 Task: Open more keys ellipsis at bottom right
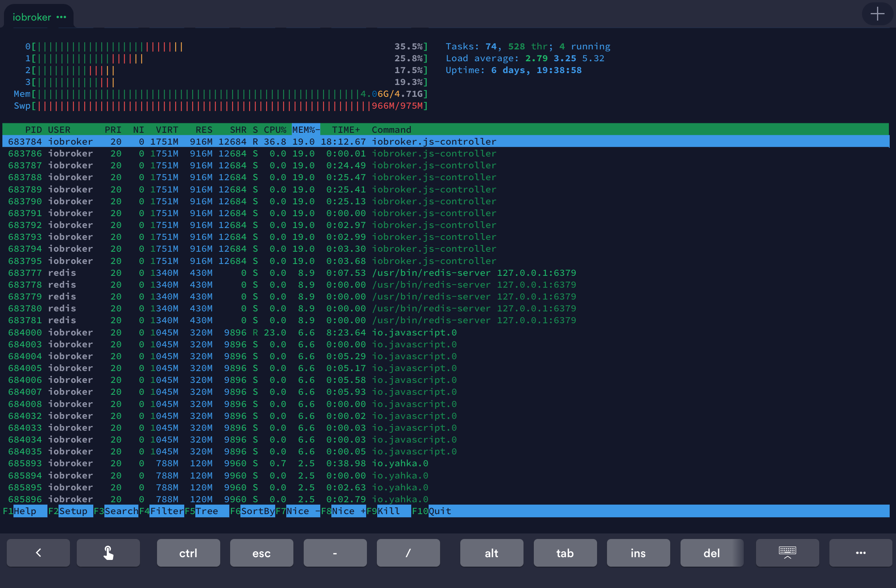click(860, 553)
